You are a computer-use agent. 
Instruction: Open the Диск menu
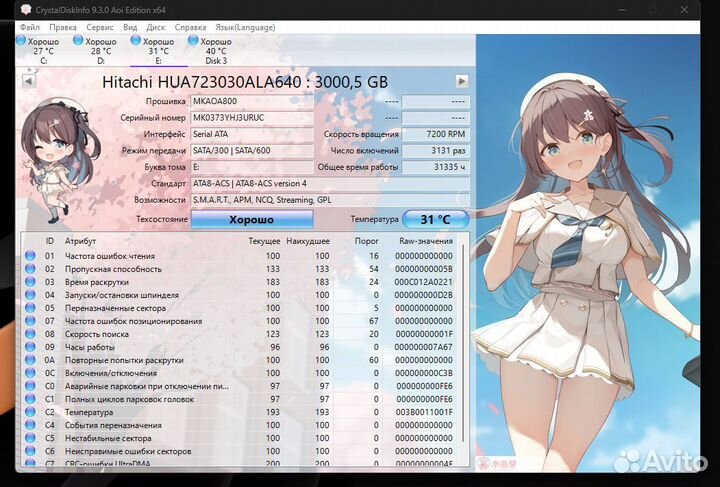point(156,28)
